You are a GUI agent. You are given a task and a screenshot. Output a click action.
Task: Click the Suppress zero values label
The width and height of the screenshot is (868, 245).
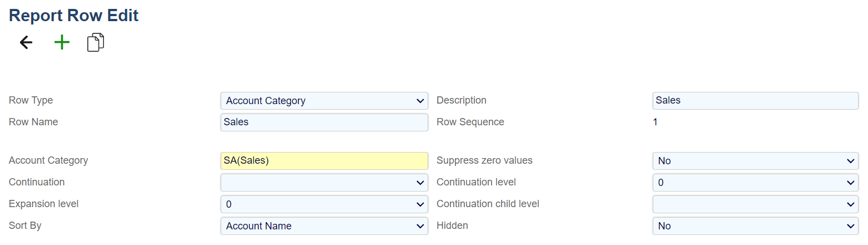point(484,160)
